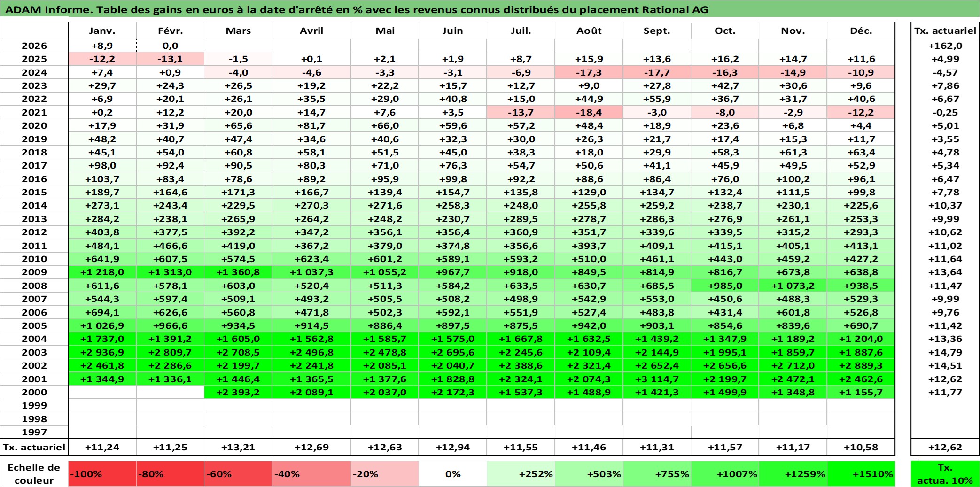
Task: Click the +415,1 cell for Oct. 2011
Action: [x=725, y=246]
